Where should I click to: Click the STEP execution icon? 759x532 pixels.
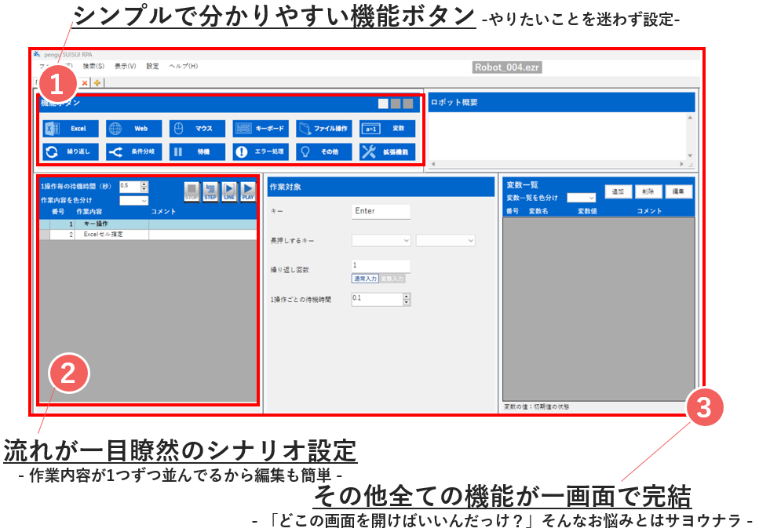pos(211,191)
